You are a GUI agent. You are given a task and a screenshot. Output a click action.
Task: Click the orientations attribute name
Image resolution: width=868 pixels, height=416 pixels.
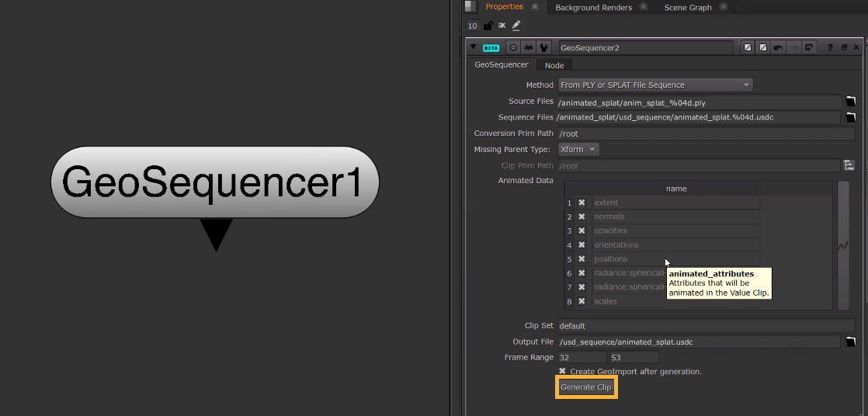(616, 244)
